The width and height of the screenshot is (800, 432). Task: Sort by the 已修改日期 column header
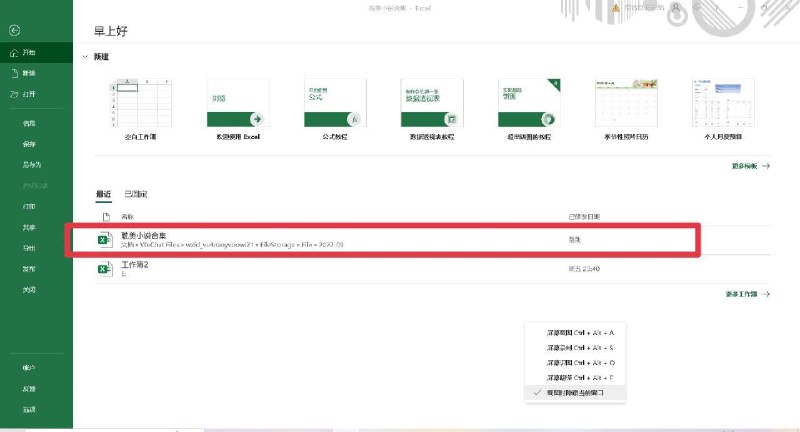coord(584,217)
